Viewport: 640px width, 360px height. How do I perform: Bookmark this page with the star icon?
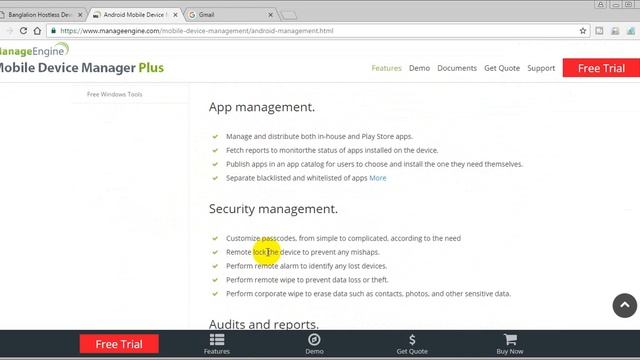click(x=583, y=31)
